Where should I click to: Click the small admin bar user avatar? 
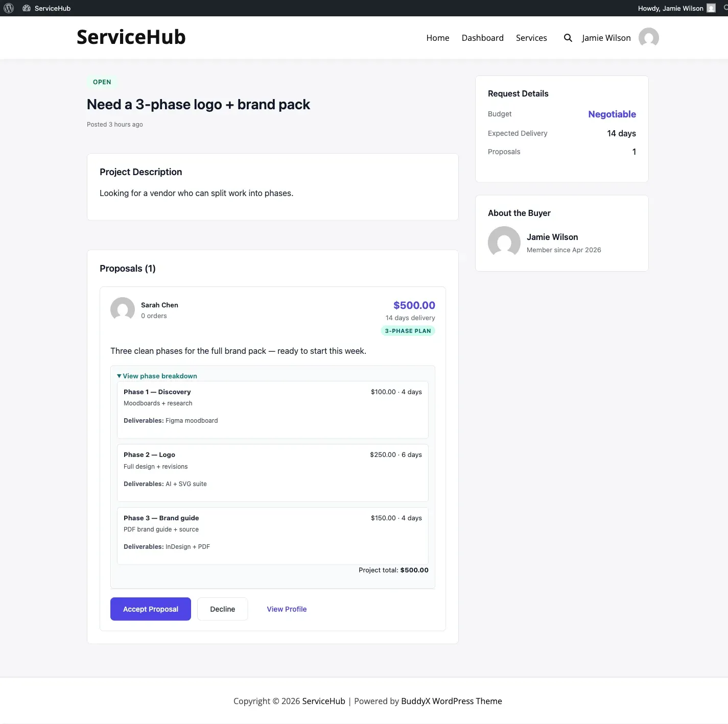coord(711,8)
